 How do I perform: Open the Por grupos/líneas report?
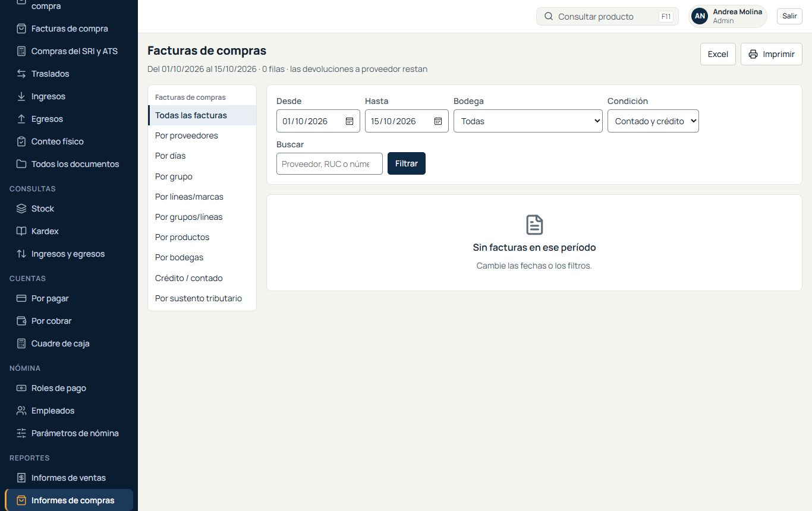click(x=202, y=217)
